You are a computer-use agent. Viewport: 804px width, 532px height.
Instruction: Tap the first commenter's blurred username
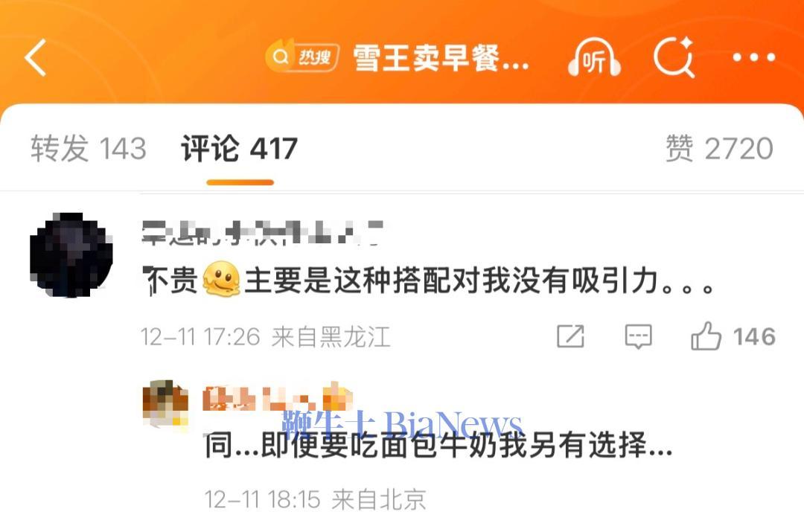click(x=263, y=233)
